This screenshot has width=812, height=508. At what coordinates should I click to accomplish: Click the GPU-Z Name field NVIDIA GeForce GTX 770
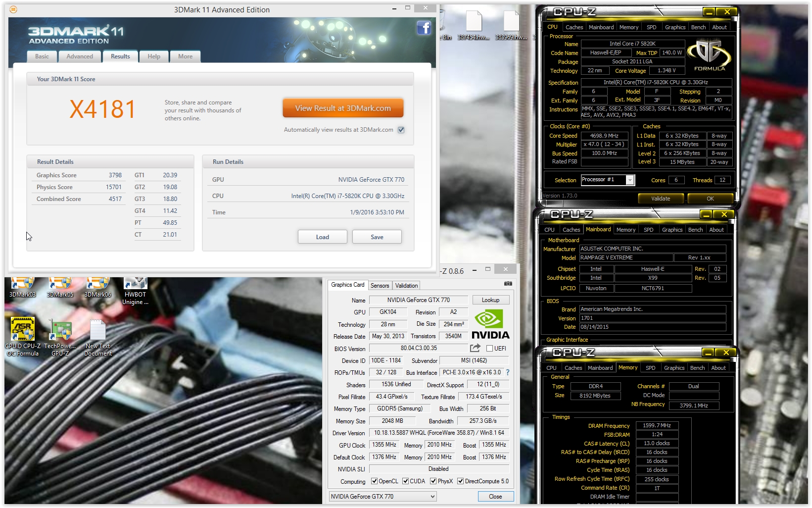coord(419,300)
